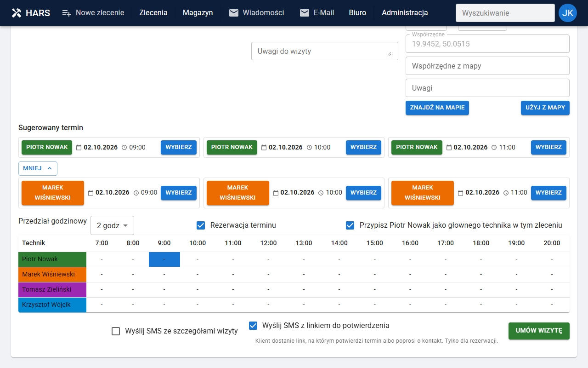This screenshot has height=368, width=588.
Task: Choose Piotr Nowak's 09:00 slot with WYBIERZ
Action: [x=179, y=147]
